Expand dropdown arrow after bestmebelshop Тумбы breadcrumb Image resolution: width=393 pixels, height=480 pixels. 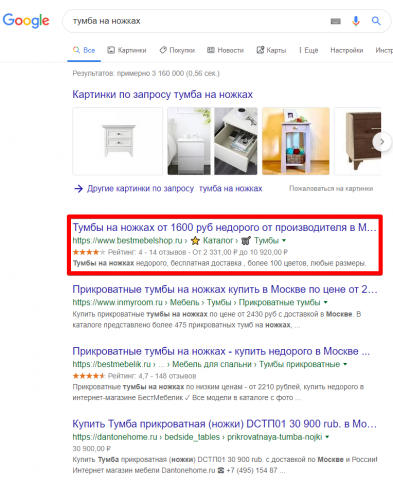pos(284,240)
